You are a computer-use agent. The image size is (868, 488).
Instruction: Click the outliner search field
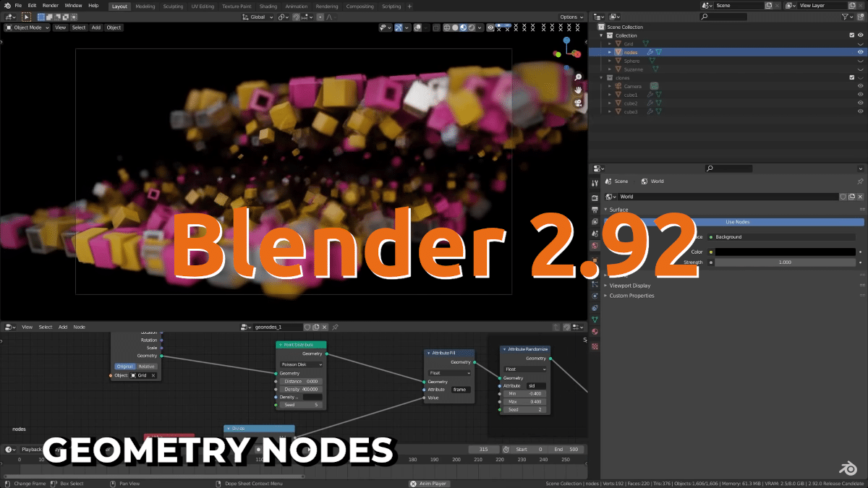723,17
